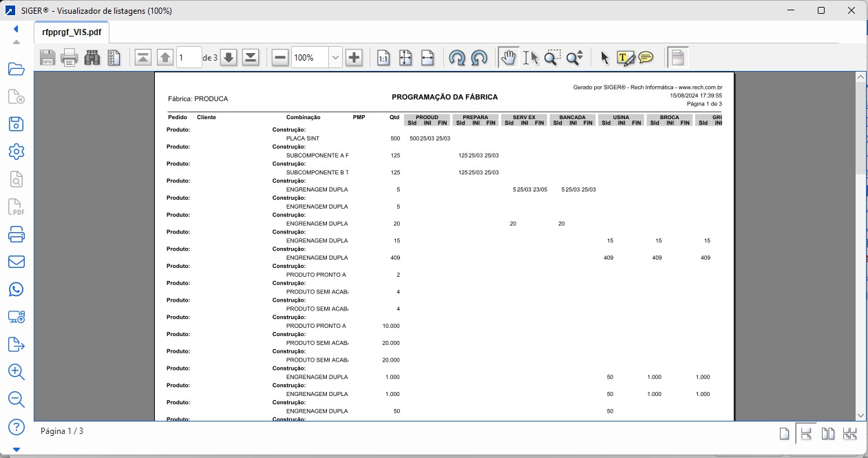Screen dimensions: 868x458
Task: Click the vertical scrollbar down arrow
Action: point(860,415)
